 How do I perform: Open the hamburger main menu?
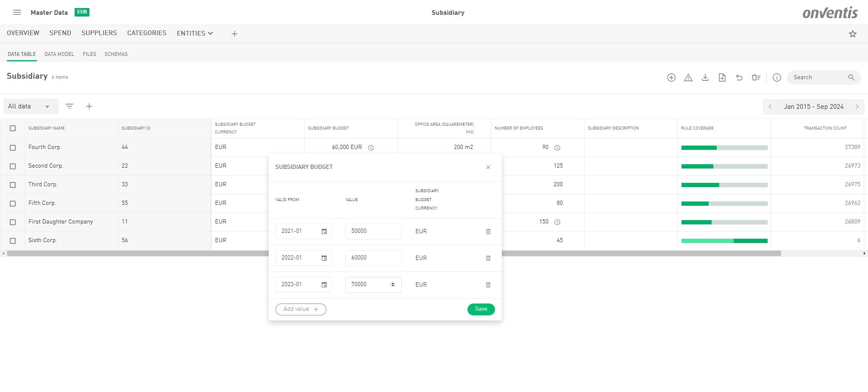click(x=17, y=12)
